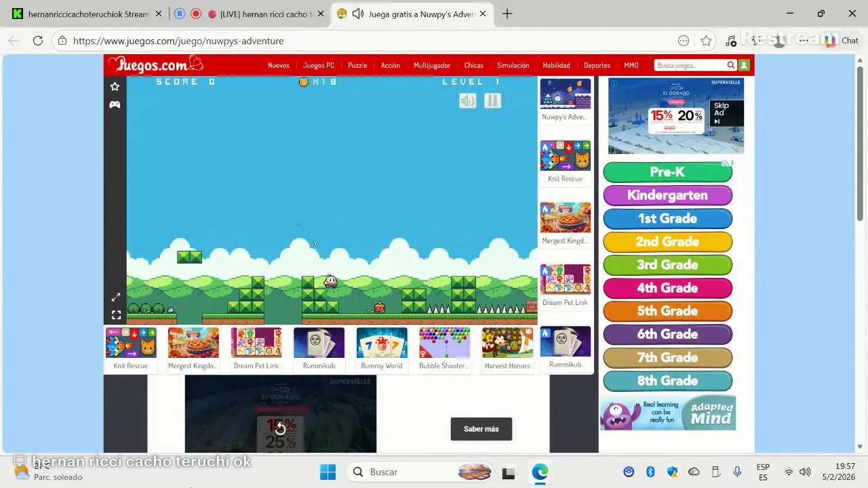
Task: Click the Saber más button
Action: pyautogui.click(x=481, y=429)
